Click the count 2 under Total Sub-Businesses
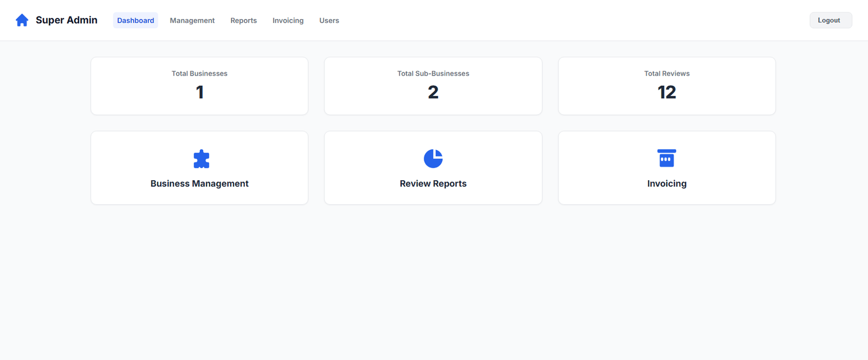Screen dimensions: 868x360 coord(433,92)
